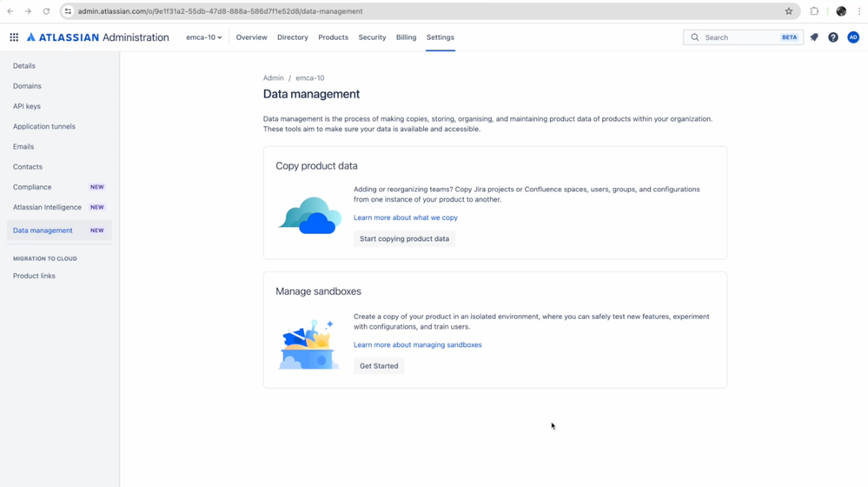
Task: Open Contacts in the sidebar
Action: pyautogui.click(x=28, y=167)
